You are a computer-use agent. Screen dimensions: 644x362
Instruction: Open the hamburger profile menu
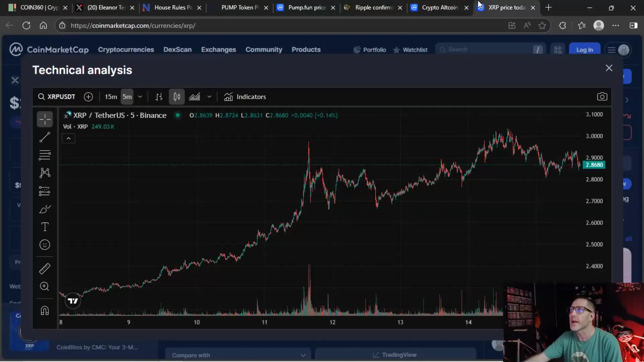coord(618,50)
